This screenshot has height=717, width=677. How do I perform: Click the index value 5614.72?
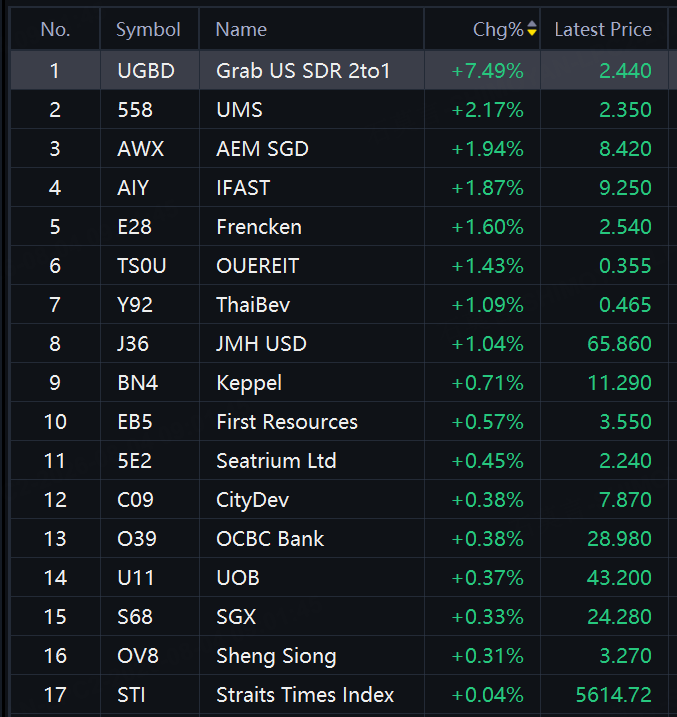[x=613, y=695]
